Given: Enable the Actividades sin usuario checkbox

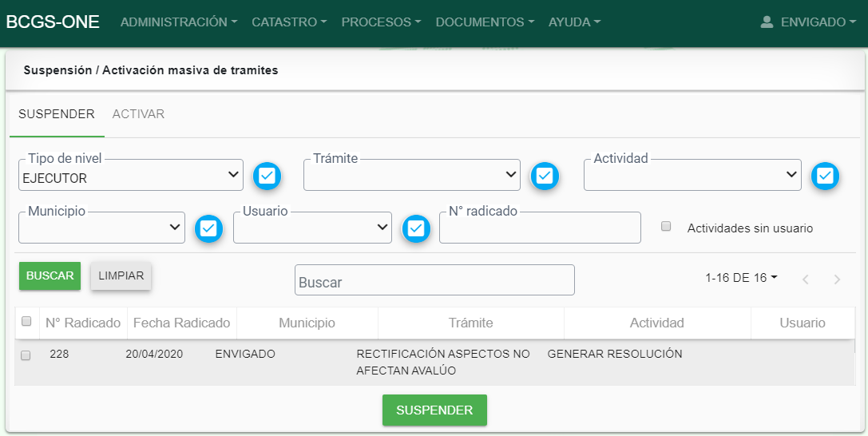Looking at the screenshot, I should pos(666,227).
